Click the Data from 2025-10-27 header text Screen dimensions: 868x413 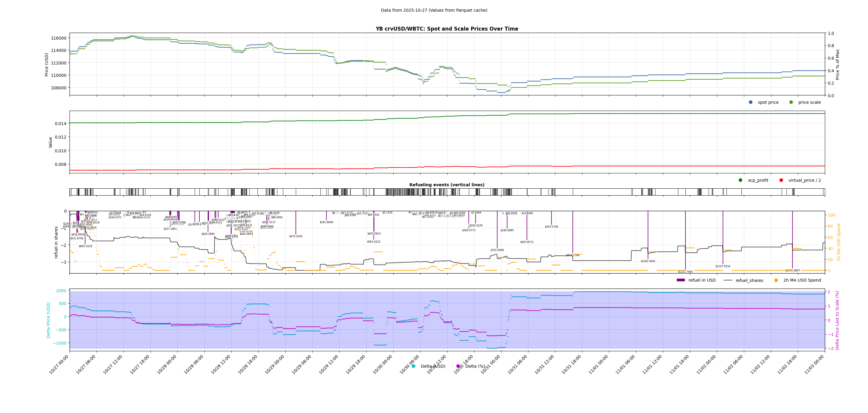pyautogui.click(x=434, y=10)
